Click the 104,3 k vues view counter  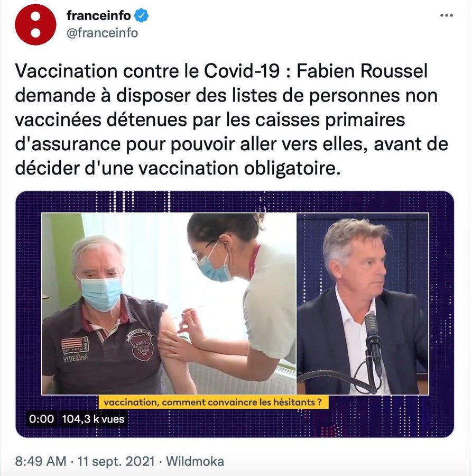click(x=93, y=419)
